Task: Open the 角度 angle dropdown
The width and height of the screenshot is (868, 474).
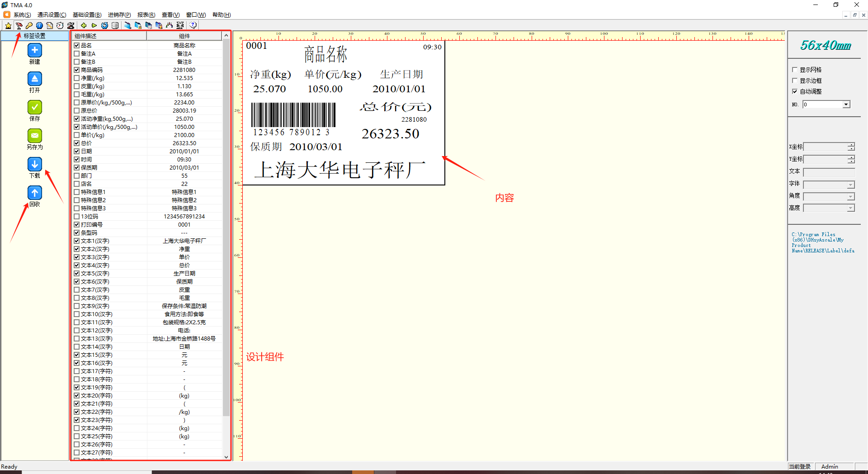Action: point(851,196)
